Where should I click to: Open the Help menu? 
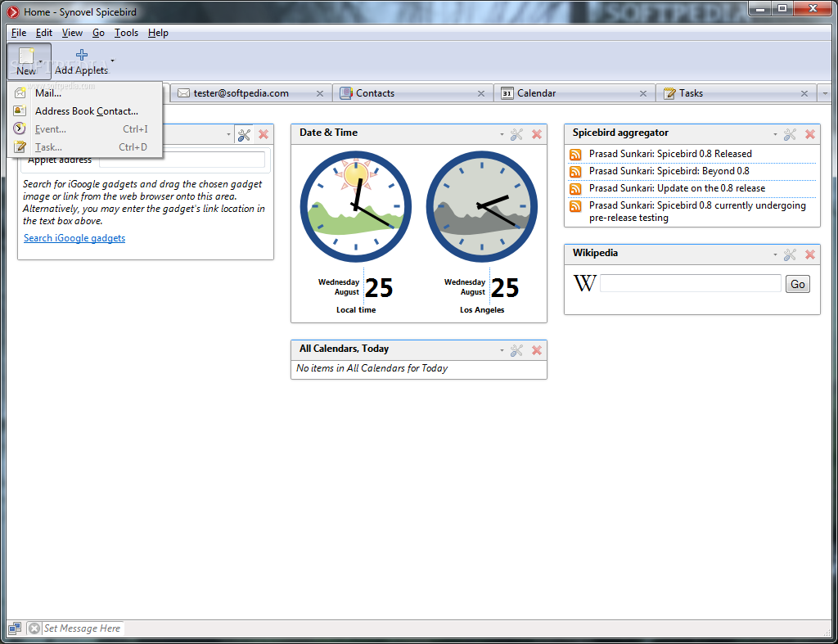(158, 33)
